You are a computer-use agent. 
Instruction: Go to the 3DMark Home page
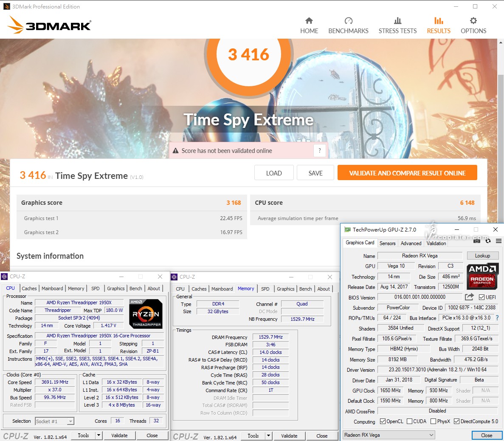[x=309, y=25]
